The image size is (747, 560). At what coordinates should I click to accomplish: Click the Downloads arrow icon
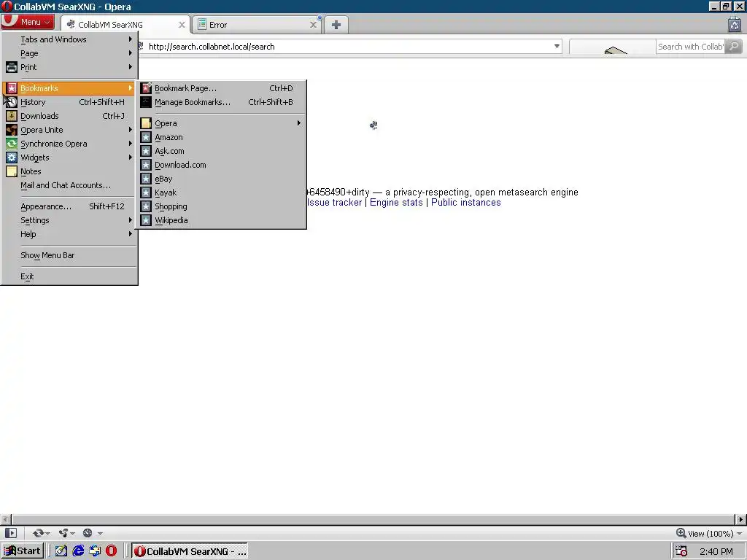(12, 116)
